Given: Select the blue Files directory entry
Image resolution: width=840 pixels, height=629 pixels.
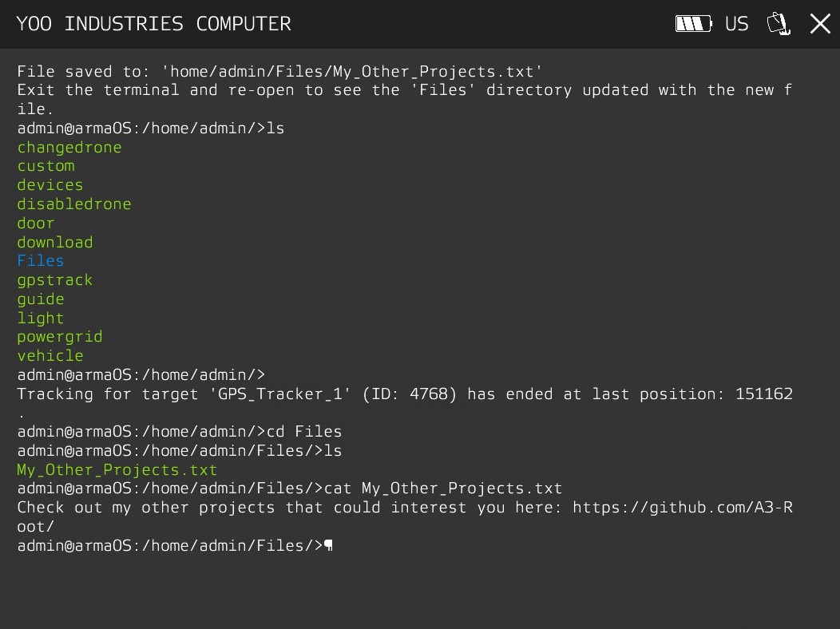Looking at the screenshot, I should pyautogui.click(x=41, y=261).
